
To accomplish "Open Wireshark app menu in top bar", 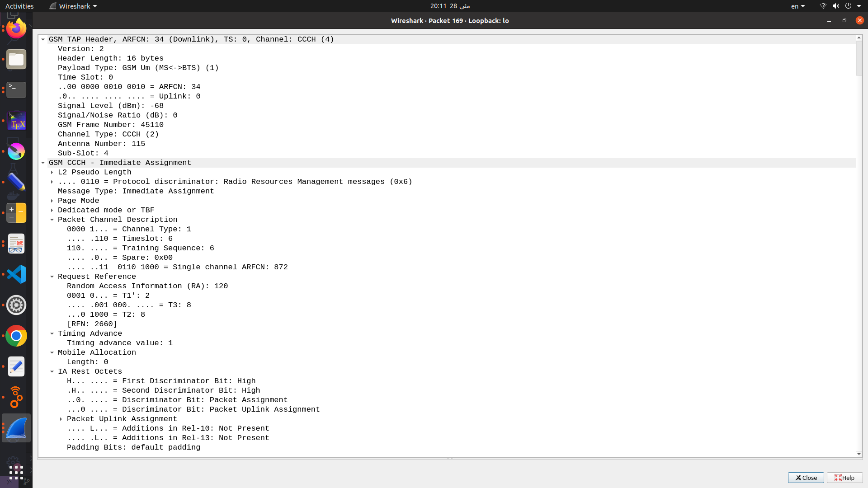I will coord(73,6).
